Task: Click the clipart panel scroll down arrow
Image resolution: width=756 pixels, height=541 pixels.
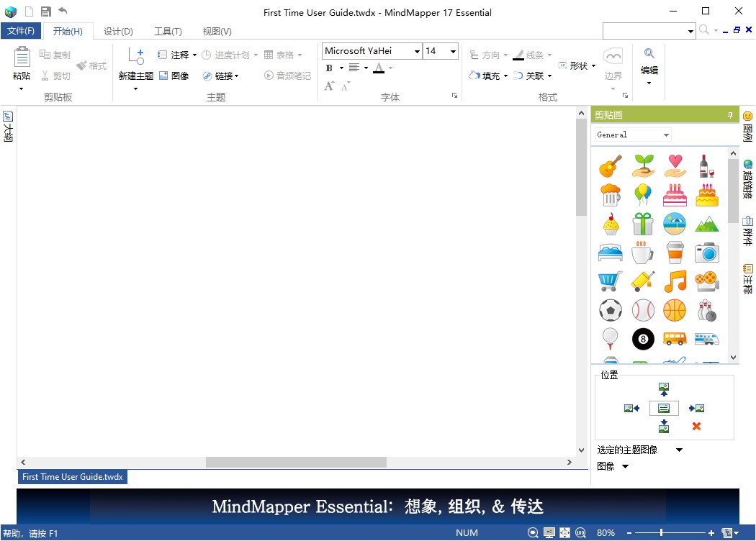Action: point(734,358)
